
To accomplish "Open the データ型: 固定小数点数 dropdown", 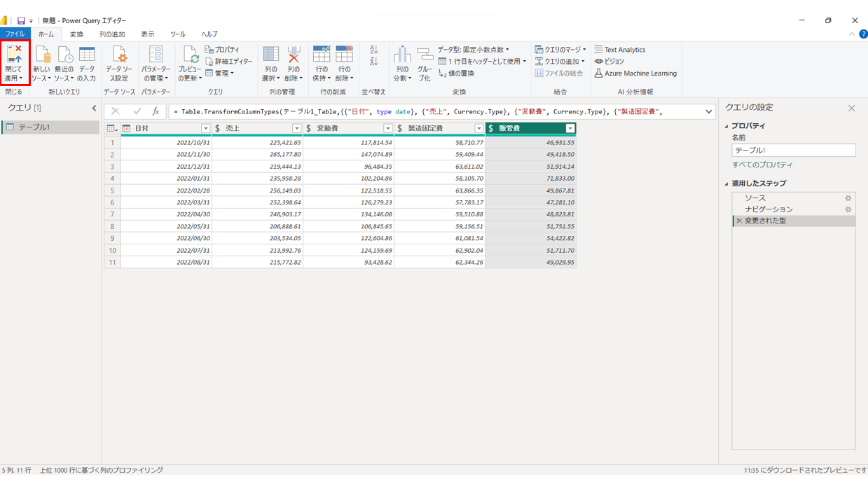I will pos(474,50).
